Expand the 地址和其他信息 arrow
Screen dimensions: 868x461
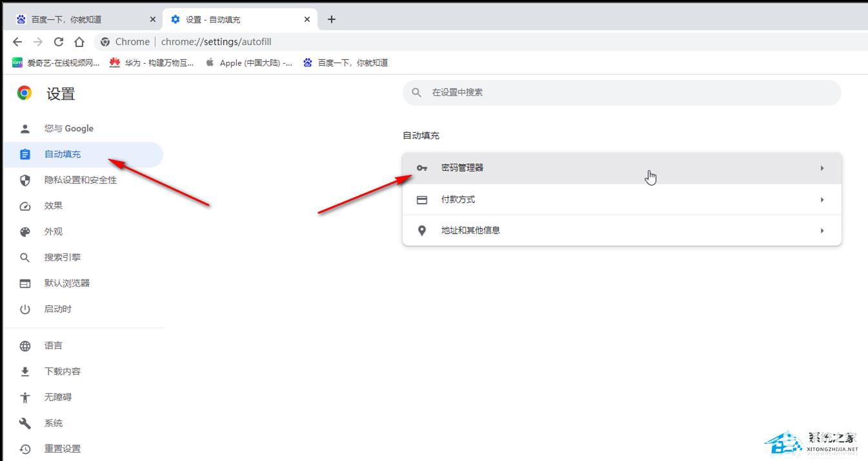[822, 231]
